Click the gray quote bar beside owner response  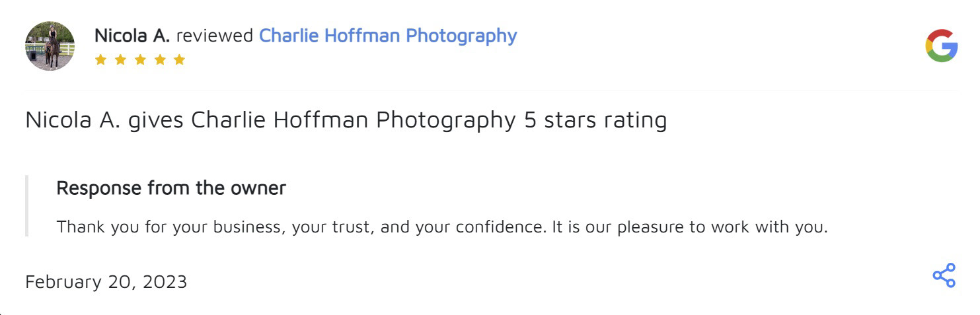[x=27, y=206]
